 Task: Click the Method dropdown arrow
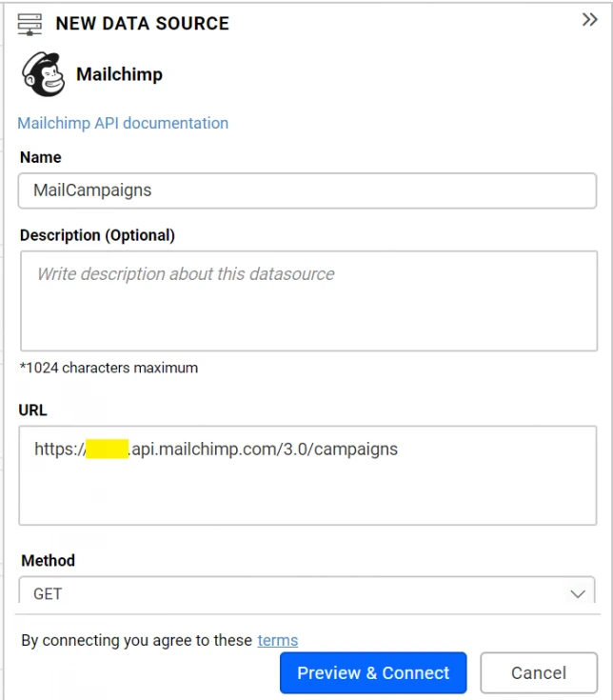tap(577, 593)
